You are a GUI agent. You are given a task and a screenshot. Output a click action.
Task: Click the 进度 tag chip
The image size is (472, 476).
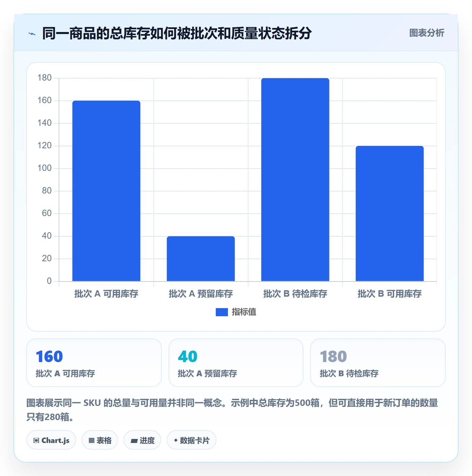142,440
